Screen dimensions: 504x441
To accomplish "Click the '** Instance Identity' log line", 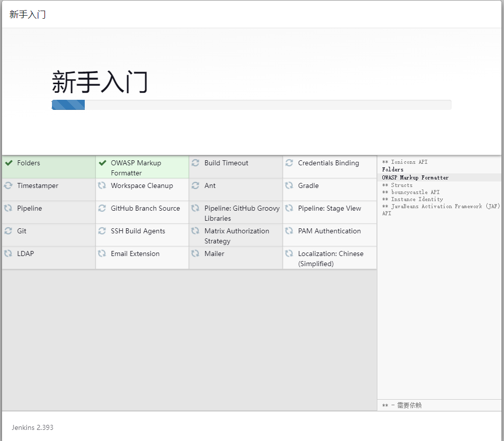I will [x=412, y=199].
